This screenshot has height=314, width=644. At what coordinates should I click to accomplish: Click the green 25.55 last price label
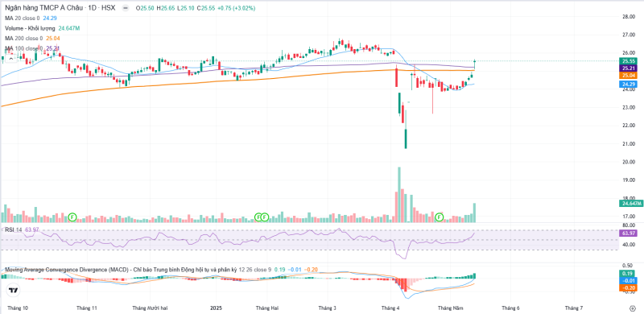(629, 61)
